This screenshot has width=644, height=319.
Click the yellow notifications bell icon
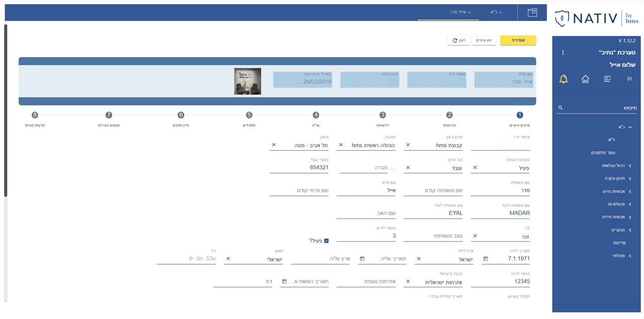[x=563, y=79]
